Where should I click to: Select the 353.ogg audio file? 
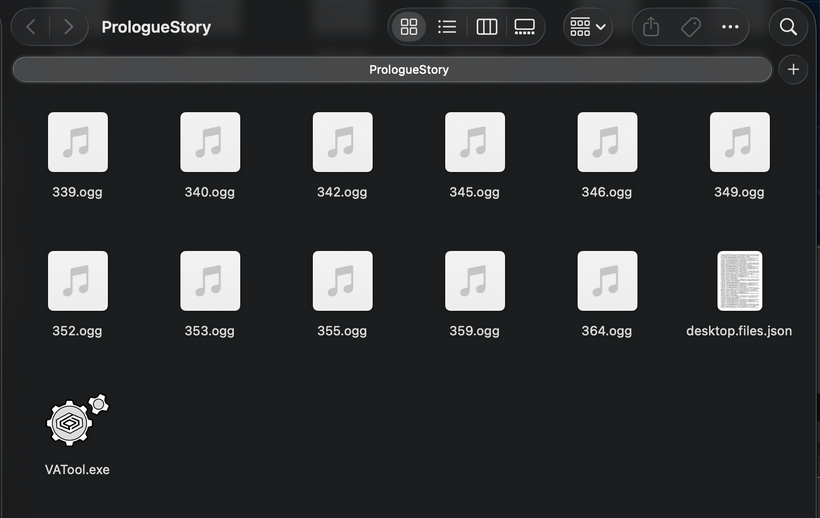tap(210, 281)
